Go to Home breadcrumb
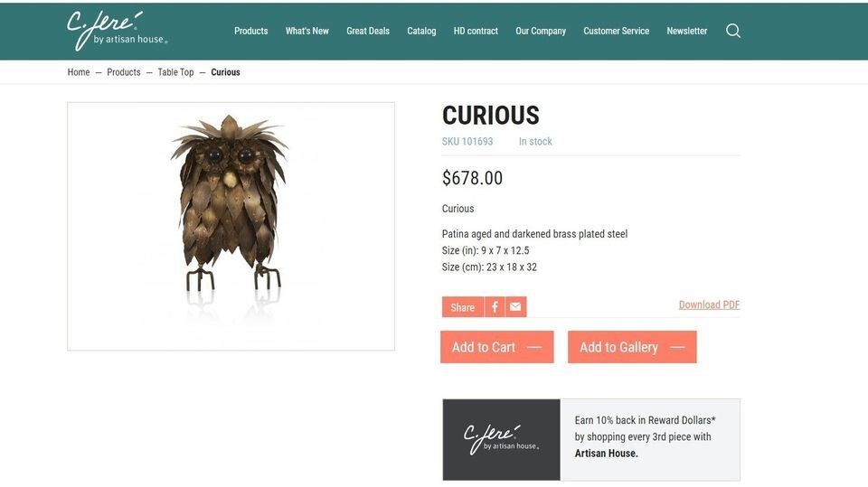 pyautogui.click(x=79, y=72)
